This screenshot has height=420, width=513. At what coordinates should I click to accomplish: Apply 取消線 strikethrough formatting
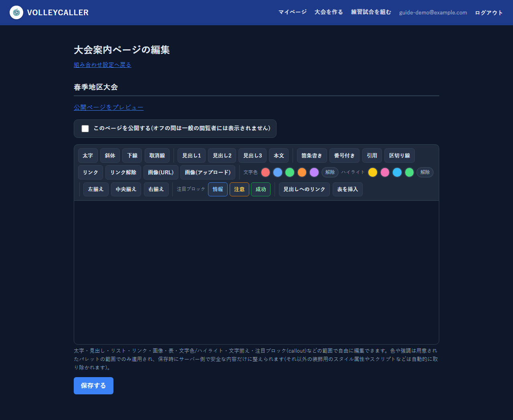[x=157, y=155]
